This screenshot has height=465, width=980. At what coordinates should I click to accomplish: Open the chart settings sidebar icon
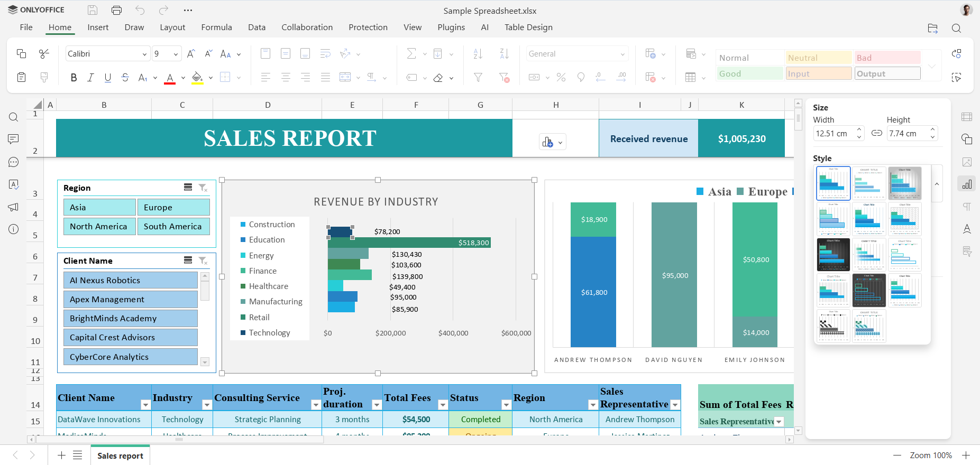click(967, 184)
